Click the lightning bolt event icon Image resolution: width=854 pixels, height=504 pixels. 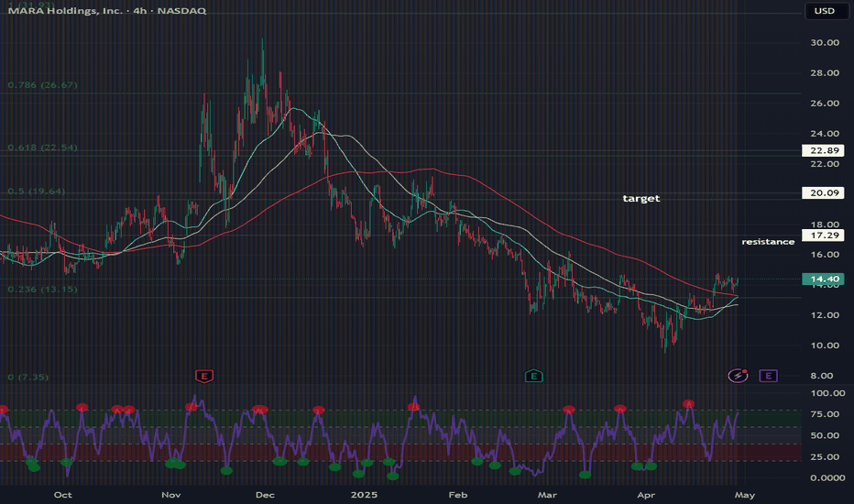[x=738, y=376]
